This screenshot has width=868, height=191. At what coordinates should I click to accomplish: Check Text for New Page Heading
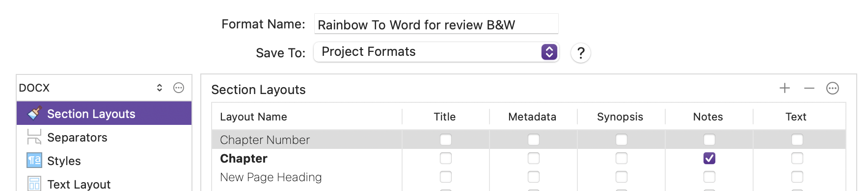click(797, 177)
